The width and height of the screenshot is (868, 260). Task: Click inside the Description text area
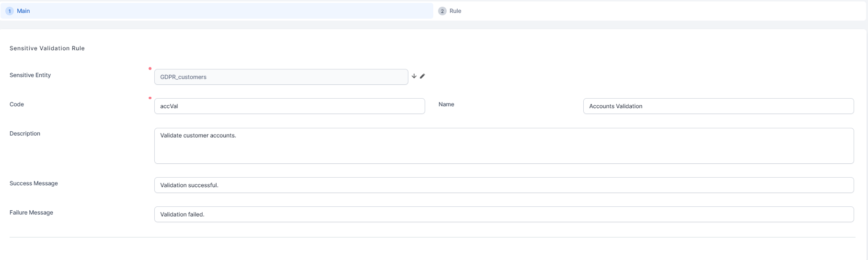click(504, 146)
